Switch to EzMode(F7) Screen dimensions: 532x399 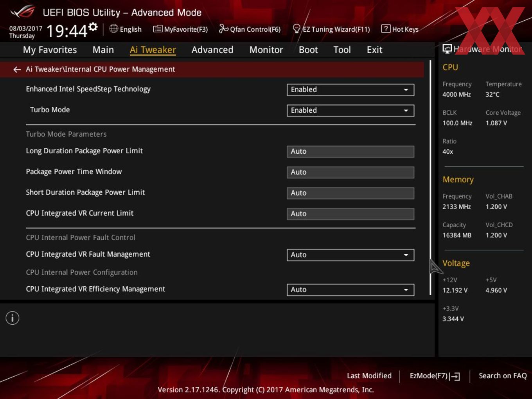(x=435, y=376)
